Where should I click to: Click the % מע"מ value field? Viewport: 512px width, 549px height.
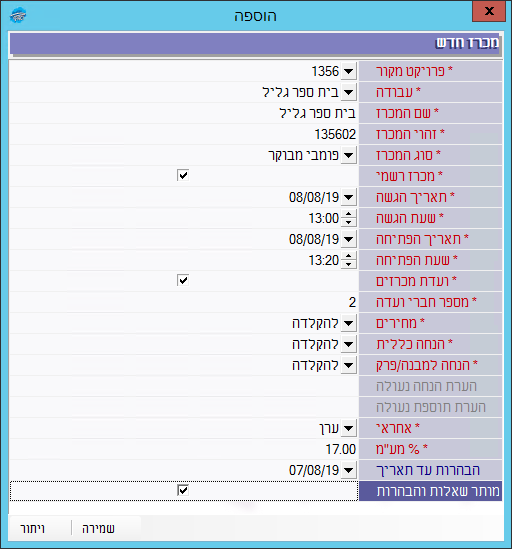(184, 449)
